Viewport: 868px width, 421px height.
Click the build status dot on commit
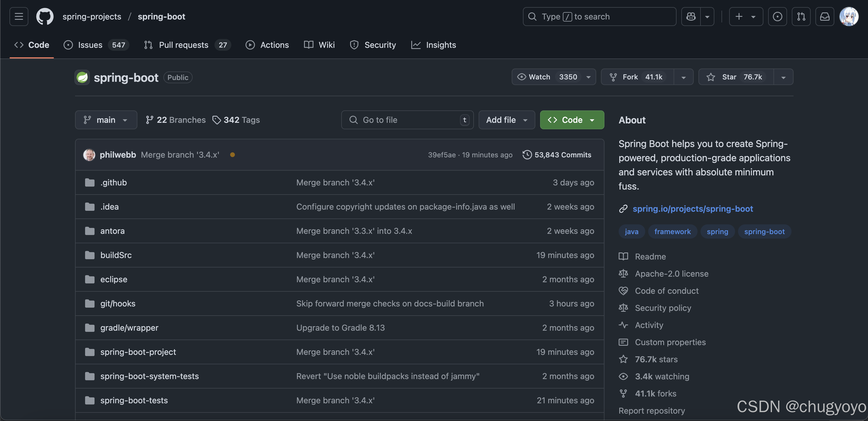233,155
